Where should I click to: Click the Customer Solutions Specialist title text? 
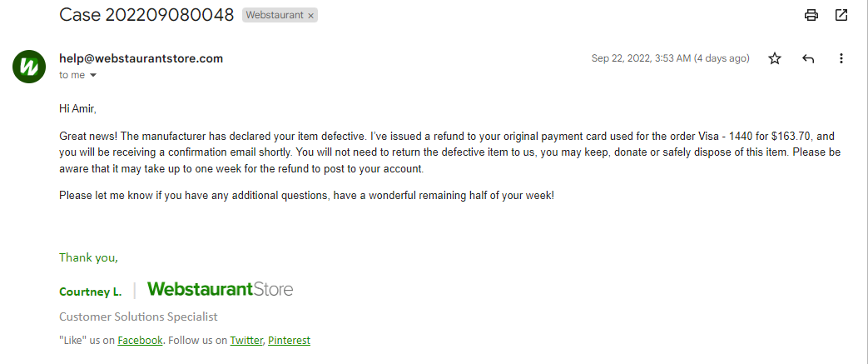click(138, 317)
